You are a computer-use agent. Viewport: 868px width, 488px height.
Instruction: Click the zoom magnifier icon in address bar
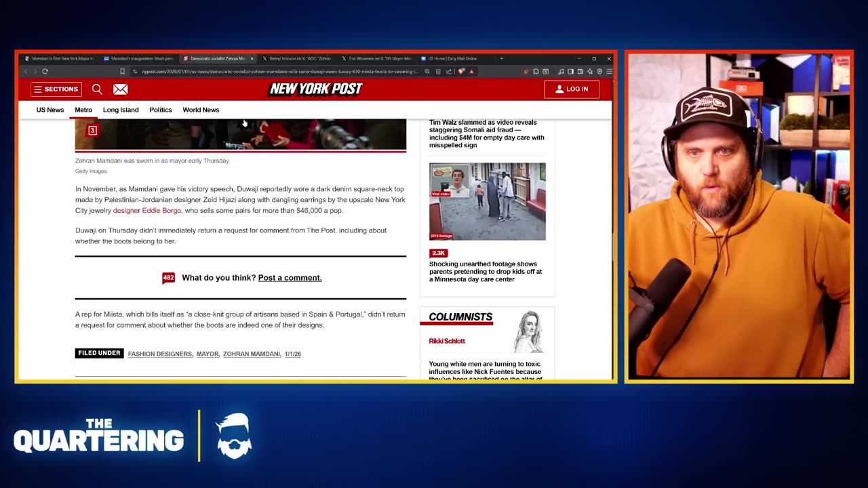coord(427,71)
